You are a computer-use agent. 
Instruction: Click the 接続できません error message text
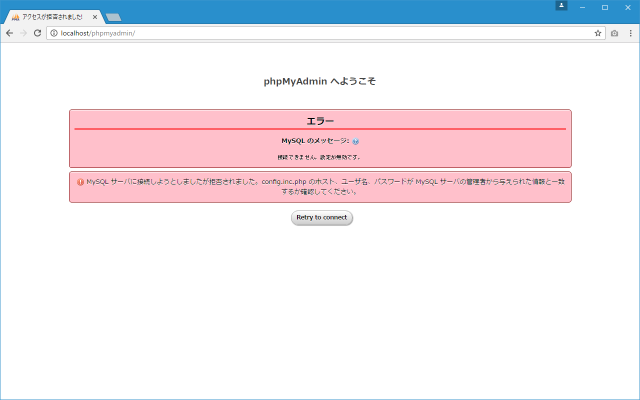(319, 157)
